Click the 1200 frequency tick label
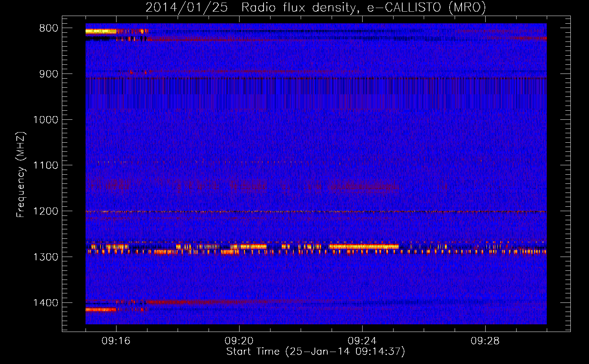Viewport: 589px width, 364px height. (46, 211)
